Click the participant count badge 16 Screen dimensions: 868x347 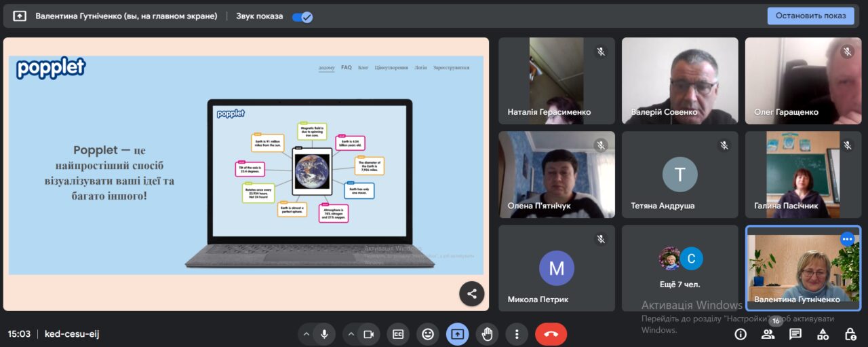pos(776,321)
